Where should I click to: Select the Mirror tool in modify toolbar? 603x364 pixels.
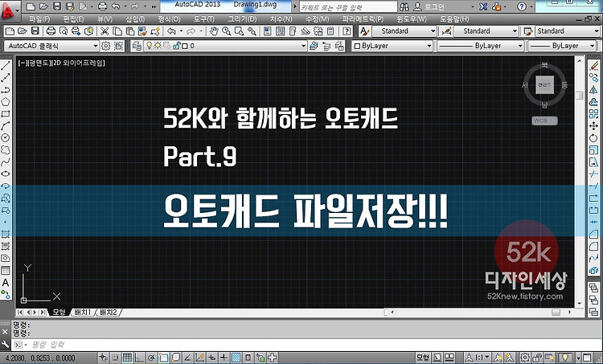(x=594, y=89)
